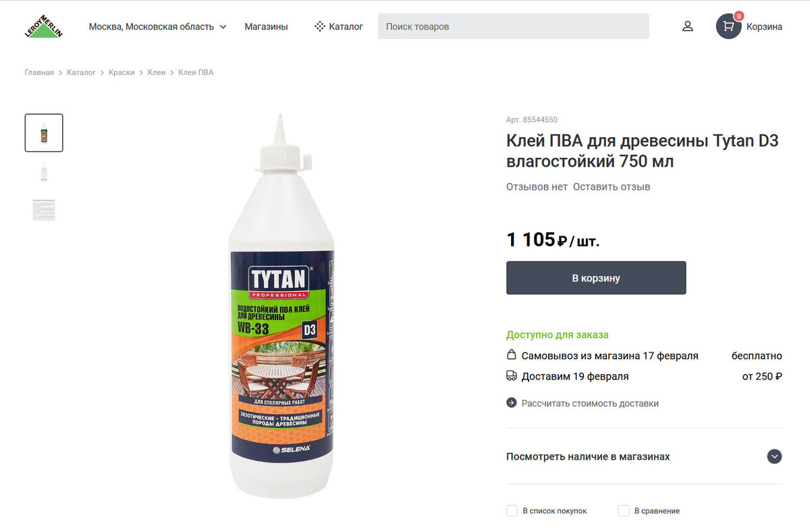810x532 pixels.
Task: Click the 'В корзину' button
Action: pyautogui.click(x=596, y=277)
